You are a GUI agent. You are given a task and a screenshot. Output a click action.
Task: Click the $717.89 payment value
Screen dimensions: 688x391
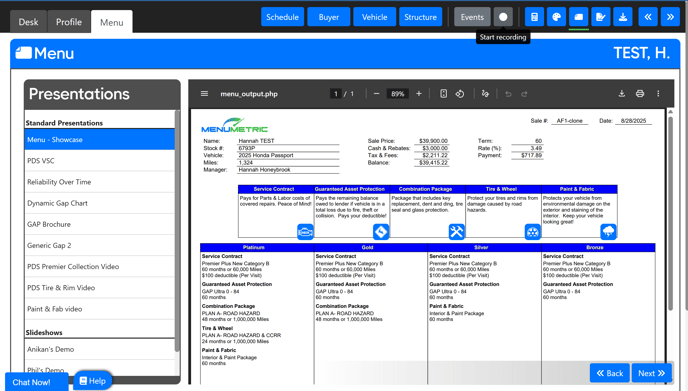click(531, 155)
